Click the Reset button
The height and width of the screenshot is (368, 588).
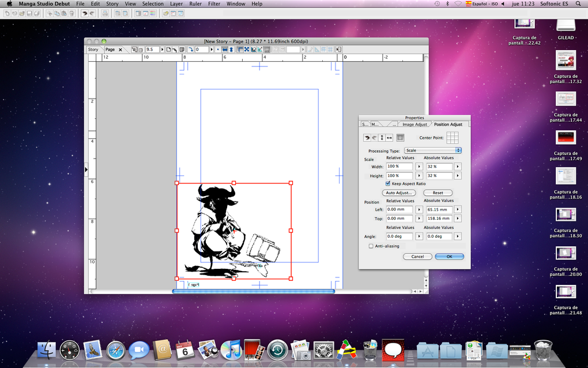click(438, 193)
